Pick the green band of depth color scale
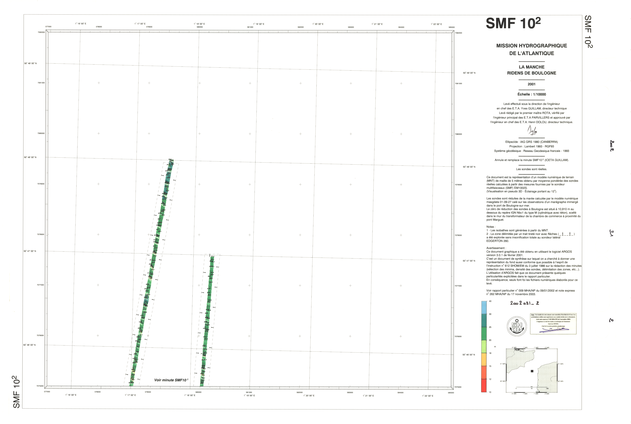 pos(484,335)
